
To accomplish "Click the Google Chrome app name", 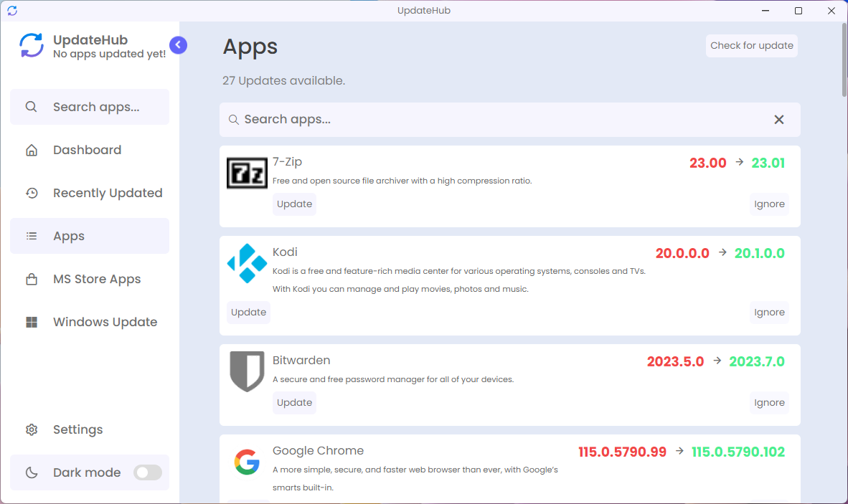I will (318, 450).
